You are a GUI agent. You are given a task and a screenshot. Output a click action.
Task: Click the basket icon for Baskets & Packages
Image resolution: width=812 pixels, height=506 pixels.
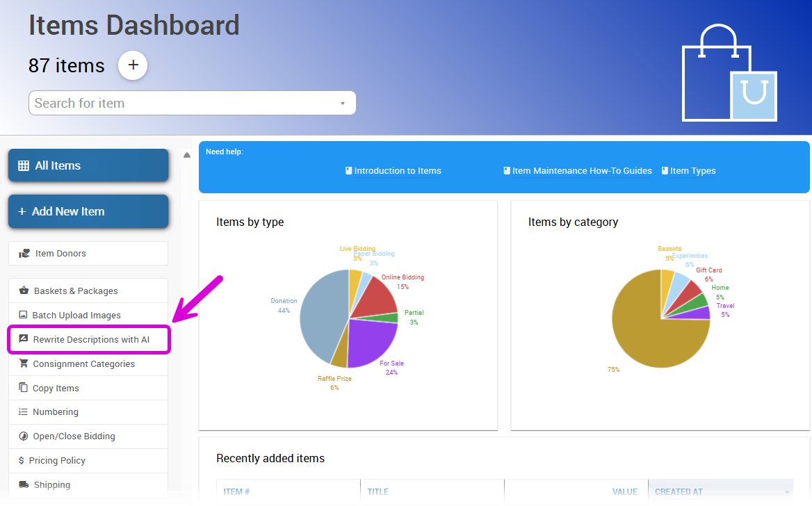pyautogui.click(x=24, y=291)
